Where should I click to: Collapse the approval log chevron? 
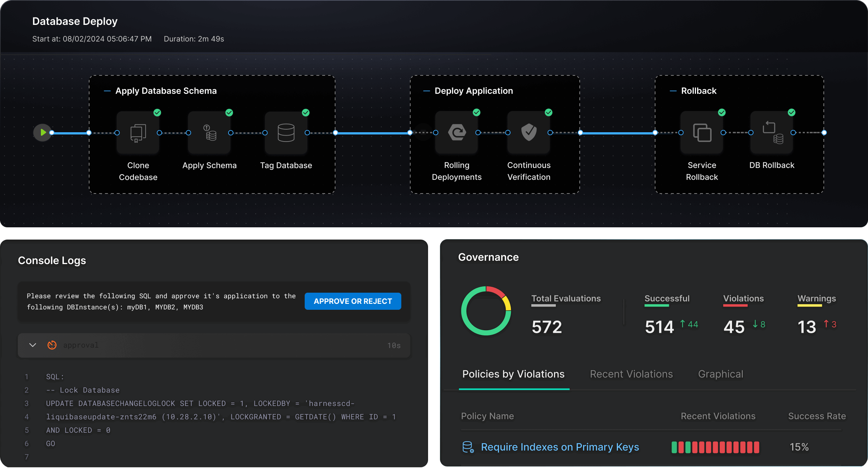click(x=33, y=345)
